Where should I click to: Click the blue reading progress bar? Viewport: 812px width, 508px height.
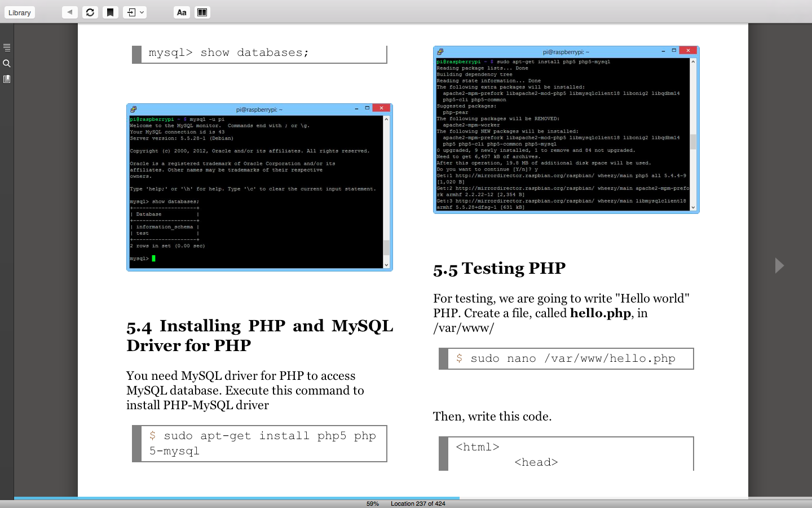click(x=237, y=498)
